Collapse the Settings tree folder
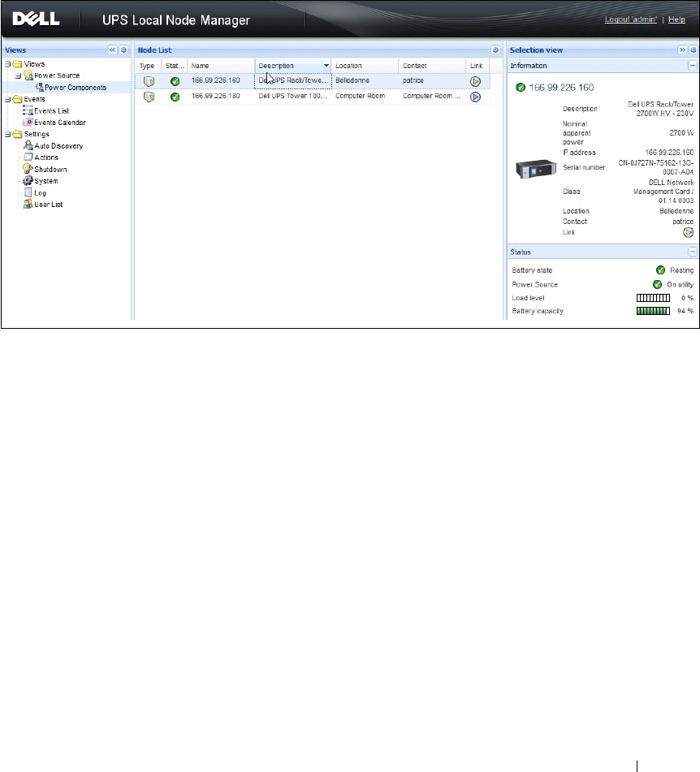 (x=7, y=134)
